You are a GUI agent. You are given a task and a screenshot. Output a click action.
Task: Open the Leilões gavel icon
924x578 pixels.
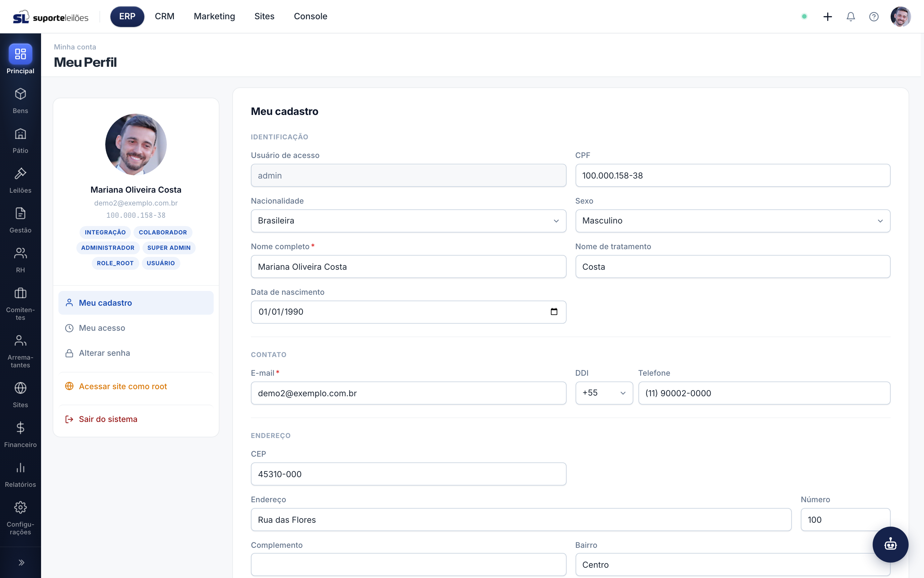[x=20, y=173]
